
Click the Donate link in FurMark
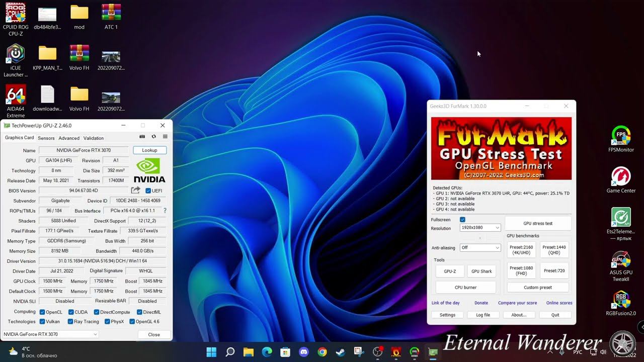point(481,303)
